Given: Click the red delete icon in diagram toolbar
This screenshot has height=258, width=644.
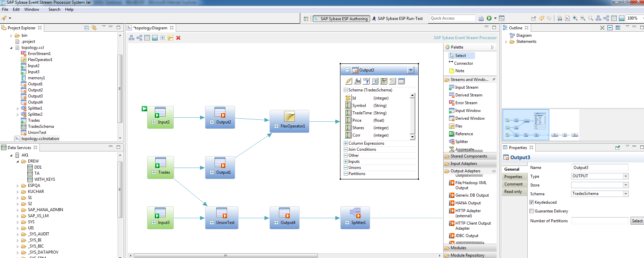Looking at the screenshot, I should tap(178, 38).
